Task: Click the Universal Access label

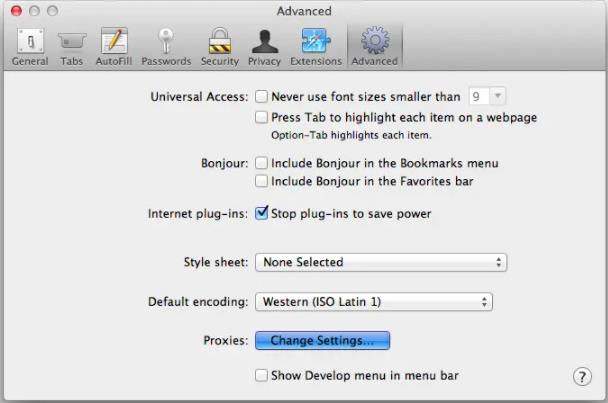Action: [199, 97]
